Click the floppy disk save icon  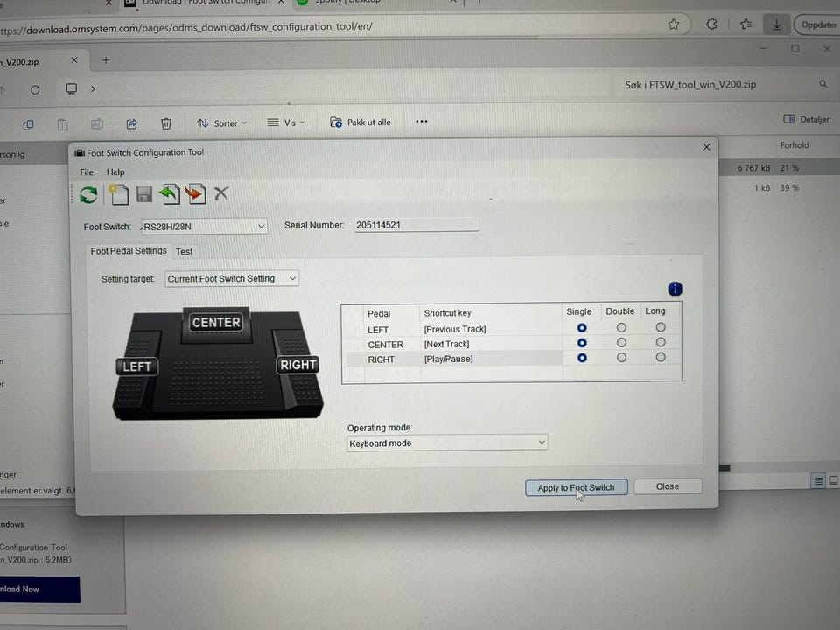point(143,194)
